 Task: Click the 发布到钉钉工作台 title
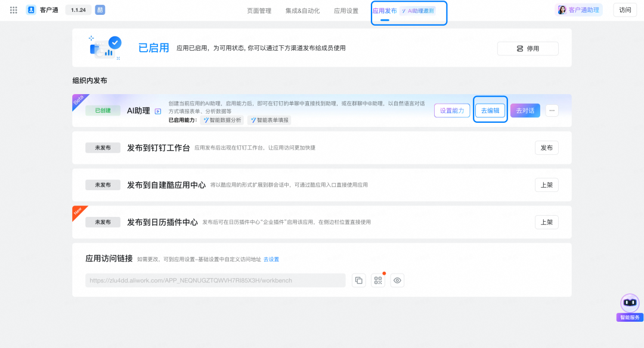click(x=158, y=148)
